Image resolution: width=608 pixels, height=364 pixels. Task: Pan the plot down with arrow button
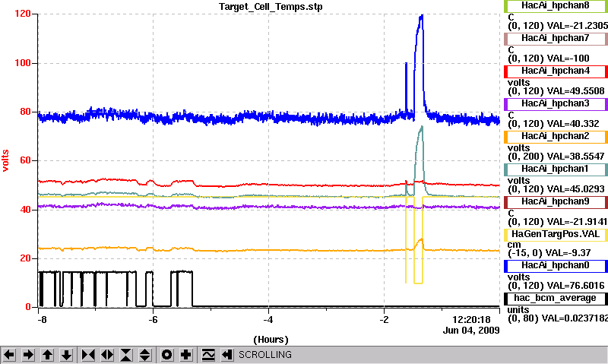pos(66,355)
